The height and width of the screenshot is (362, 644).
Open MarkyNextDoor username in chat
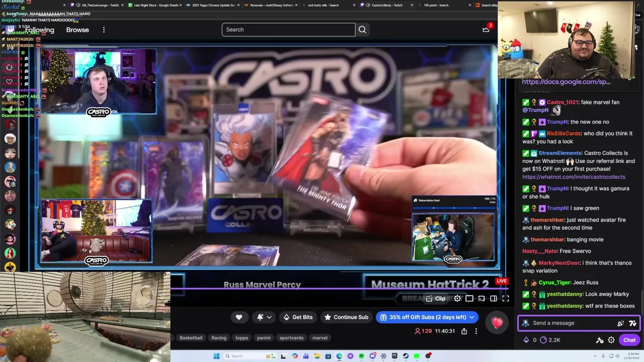click(559, 263)
